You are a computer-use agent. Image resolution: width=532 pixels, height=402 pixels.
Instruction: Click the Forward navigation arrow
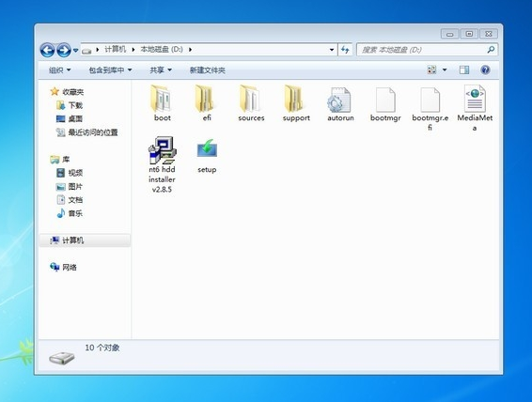(64, 50)
